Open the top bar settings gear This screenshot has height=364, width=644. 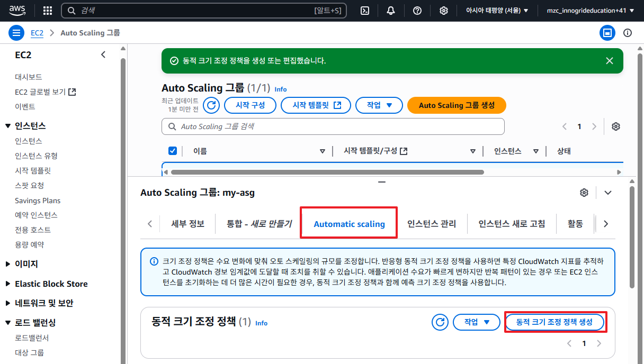coord(444,11)
